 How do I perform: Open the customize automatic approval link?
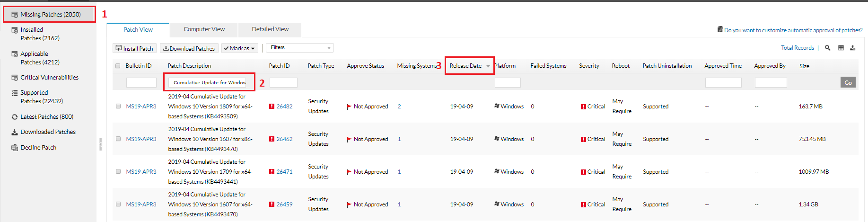(793, 30)
